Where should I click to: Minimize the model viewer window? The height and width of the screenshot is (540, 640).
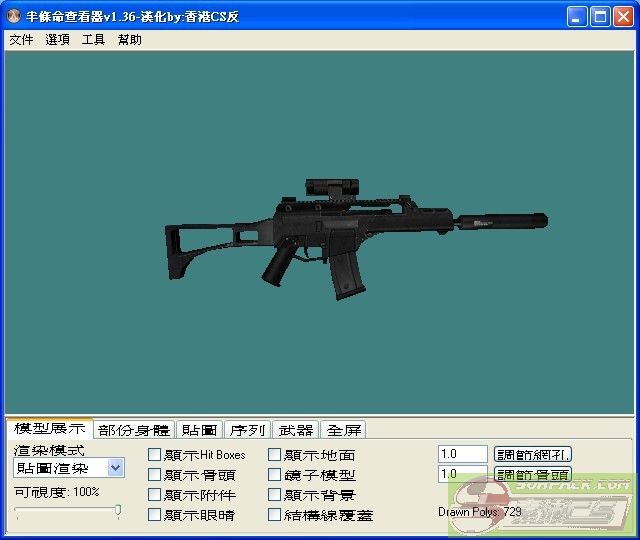point(577,17)
